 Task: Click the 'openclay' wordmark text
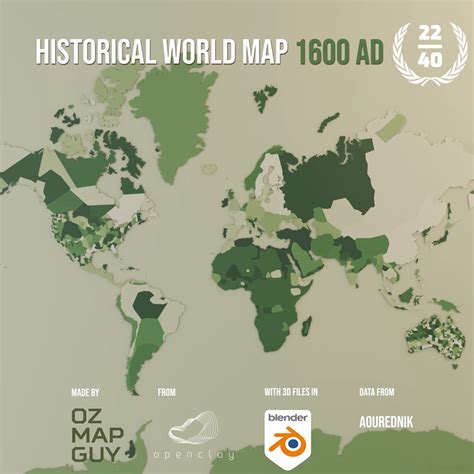point(194,455)
